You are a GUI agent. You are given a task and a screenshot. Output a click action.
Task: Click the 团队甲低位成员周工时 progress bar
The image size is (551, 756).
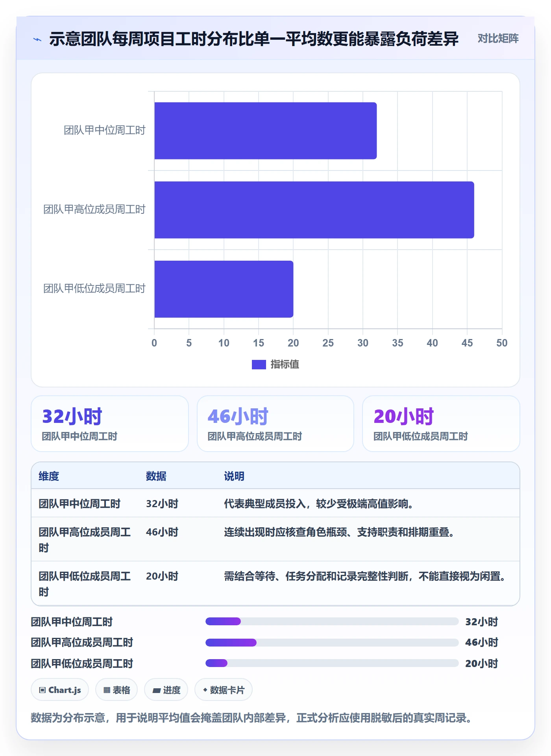tap(332, 663)
